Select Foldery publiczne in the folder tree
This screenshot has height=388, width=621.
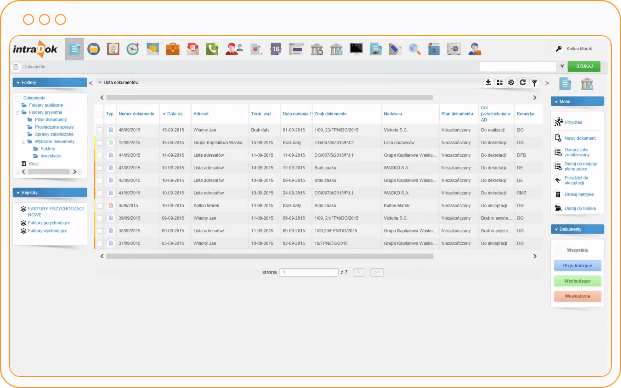coord(46,105)
